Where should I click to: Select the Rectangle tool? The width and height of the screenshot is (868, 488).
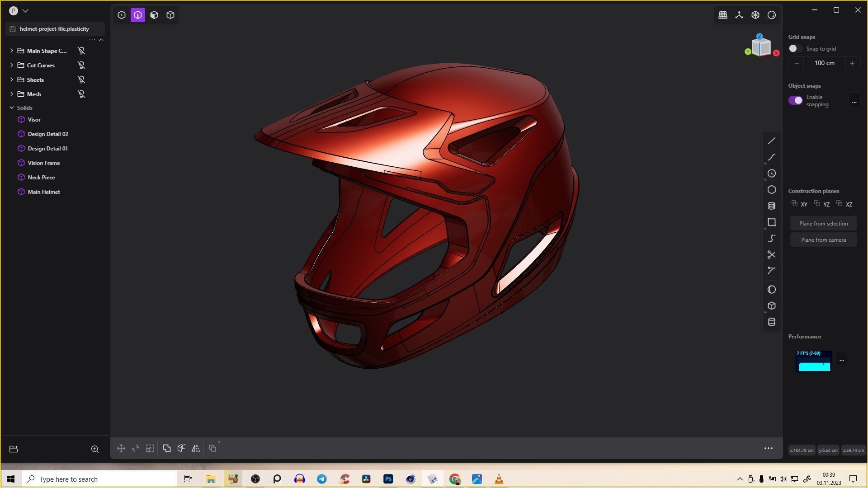772,222
